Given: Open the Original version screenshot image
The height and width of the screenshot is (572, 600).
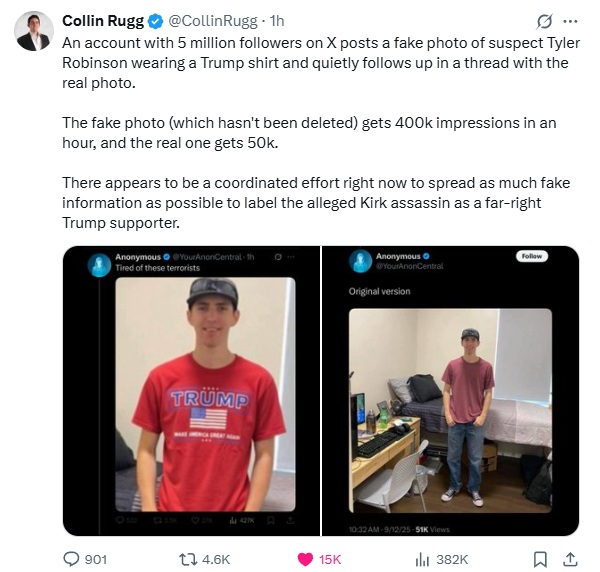Looking at the screenshot, I should (x=450, y=411).
